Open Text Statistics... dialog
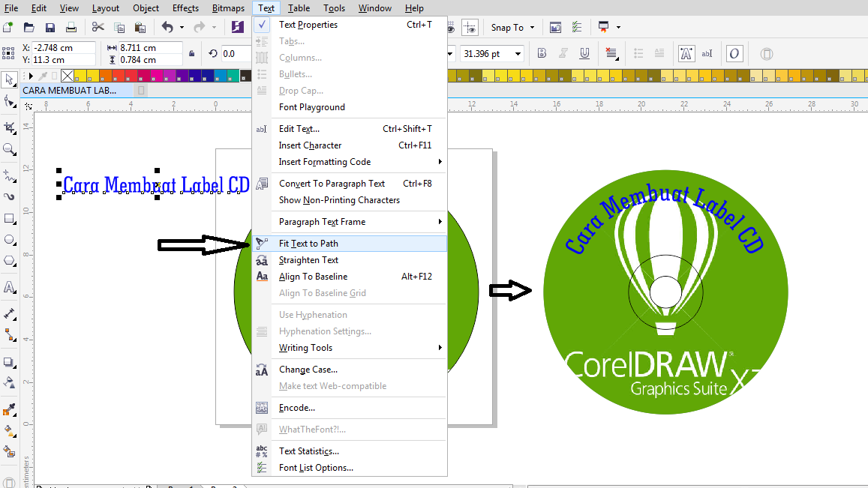 [350, 451]
